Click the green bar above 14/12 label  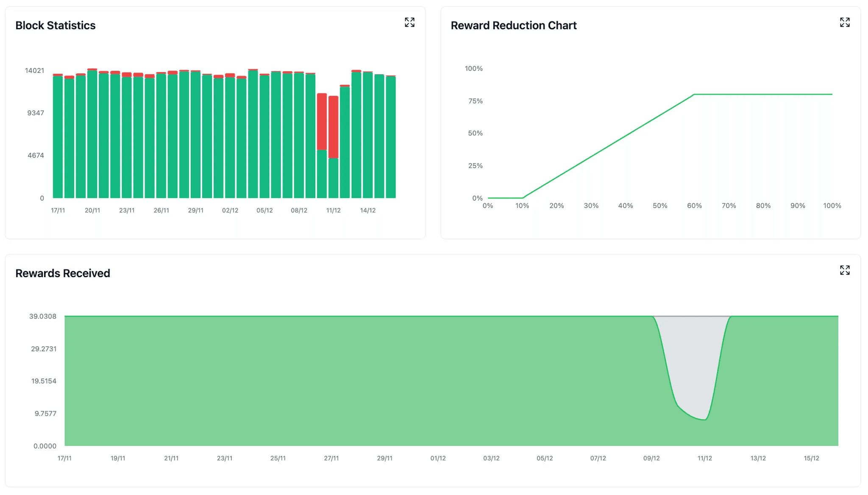(x=368, y=136)
